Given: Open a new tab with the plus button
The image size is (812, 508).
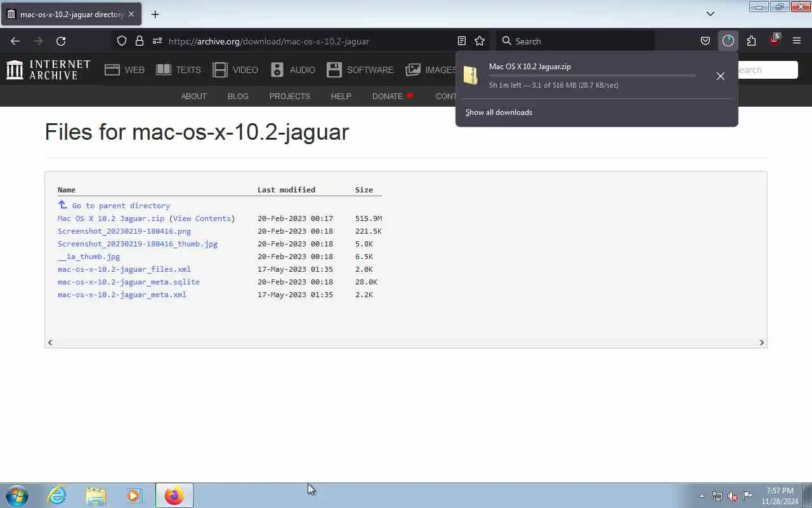Looking at the screenshot, I should [155, 14].
